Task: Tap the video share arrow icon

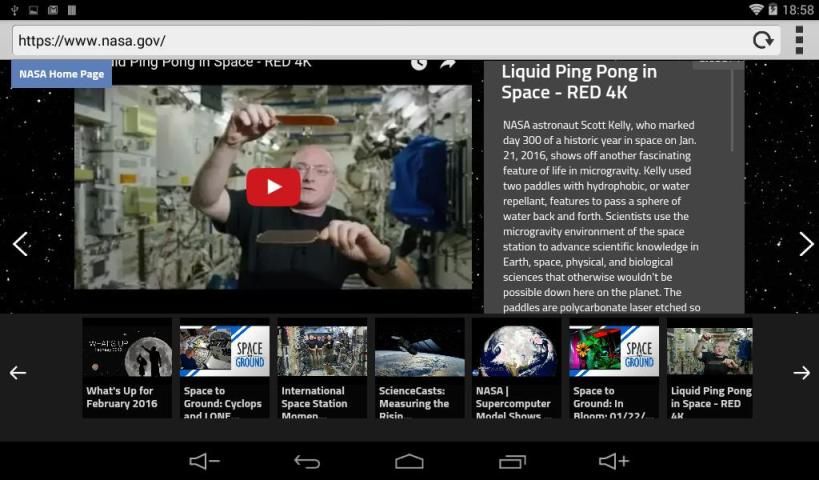Action: pos(448,63)
